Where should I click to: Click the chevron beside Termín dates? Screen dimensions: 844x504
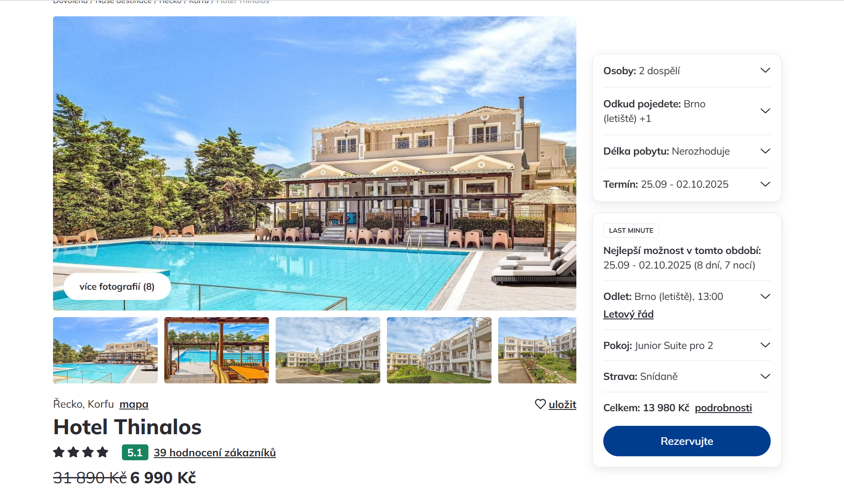tap(765, 184)
